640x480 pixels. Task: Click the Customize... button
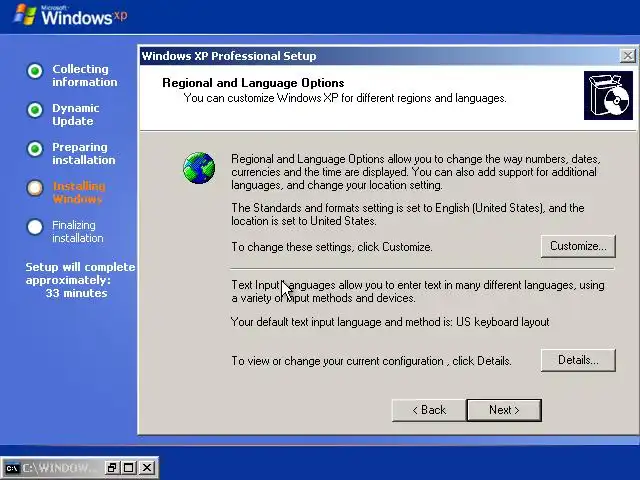click(578, 246)
